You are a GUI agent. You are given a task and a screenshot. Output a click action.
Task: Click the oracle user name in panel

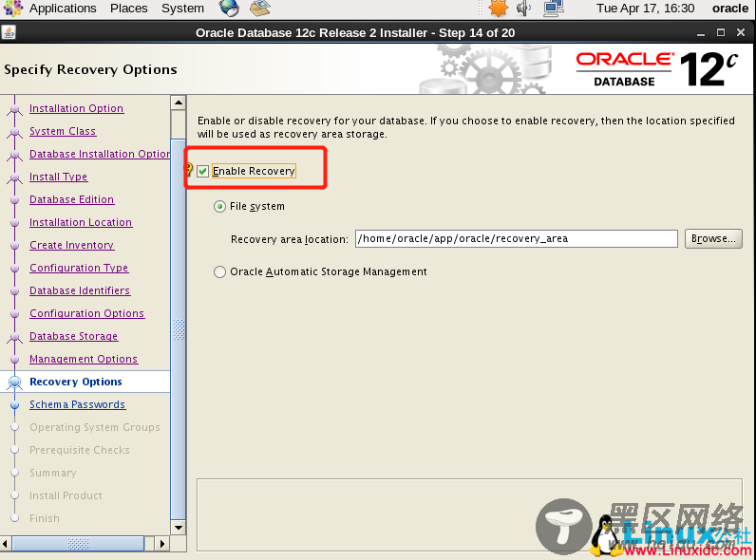(730, 9)
